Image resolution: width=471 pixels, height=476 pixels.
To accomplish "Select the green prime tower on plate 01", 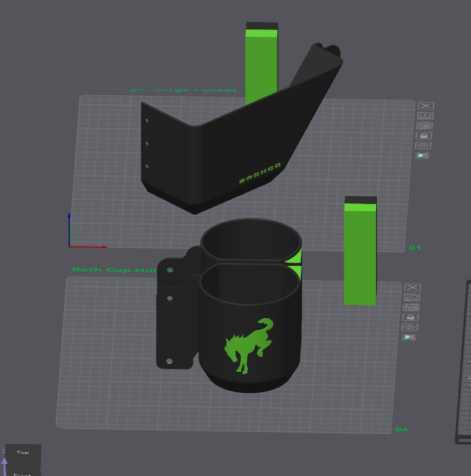I will [x=261, y=67].
